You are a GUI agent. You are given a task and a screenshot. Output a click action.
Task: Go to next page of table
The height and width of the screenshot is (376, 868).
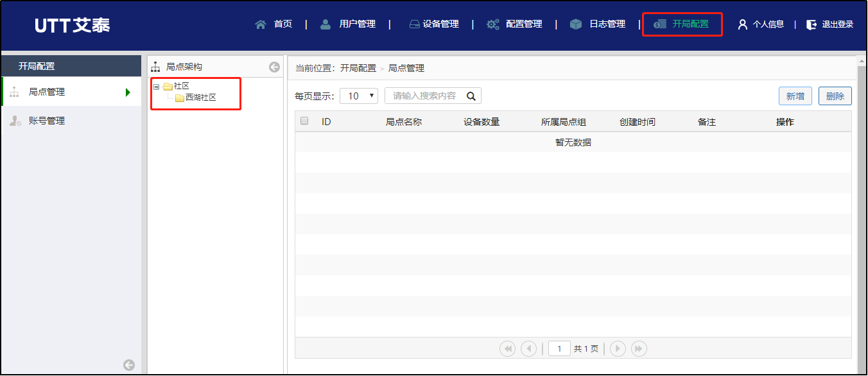pyautogui.click(x=618, y=348)
